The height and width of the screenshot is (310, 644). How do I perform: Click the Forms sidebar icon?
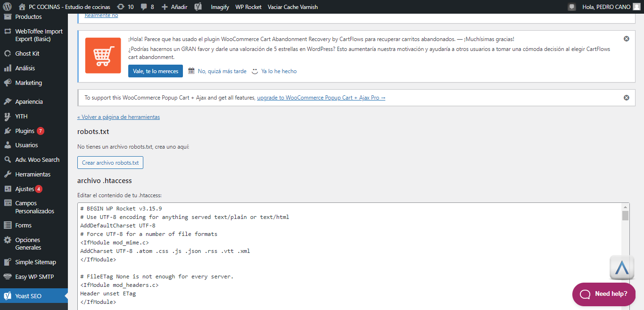coord(8,225)
